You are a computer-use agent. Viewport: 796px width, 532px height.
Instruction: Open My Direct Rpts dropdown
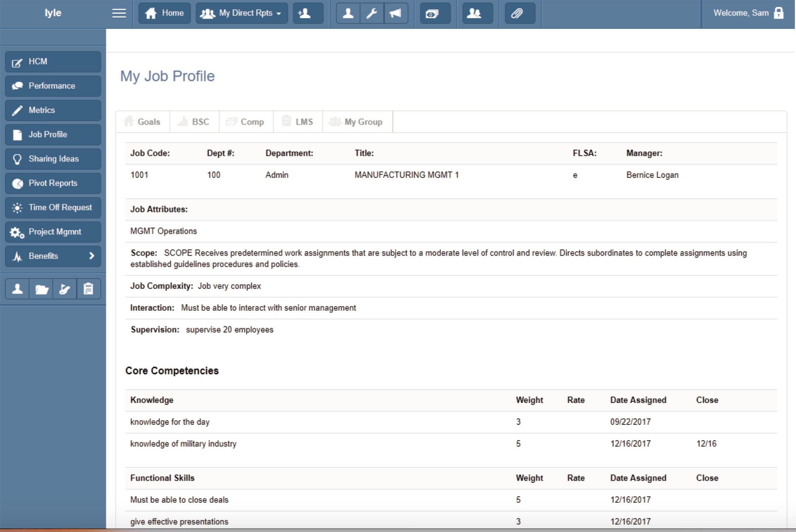[242, 13]
